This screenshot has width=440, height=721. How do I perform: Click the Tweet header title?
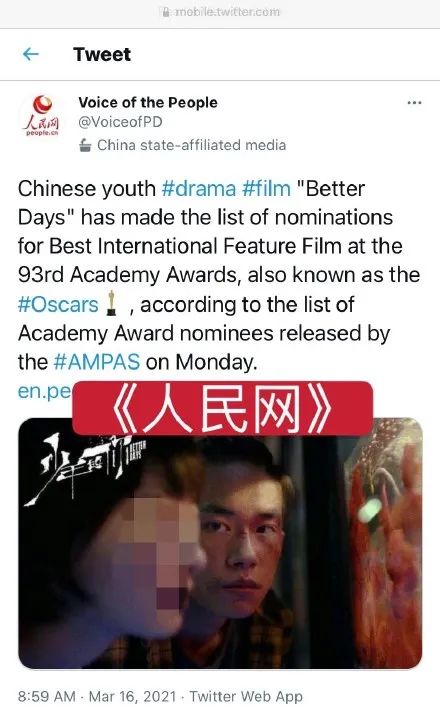point(102,54)
